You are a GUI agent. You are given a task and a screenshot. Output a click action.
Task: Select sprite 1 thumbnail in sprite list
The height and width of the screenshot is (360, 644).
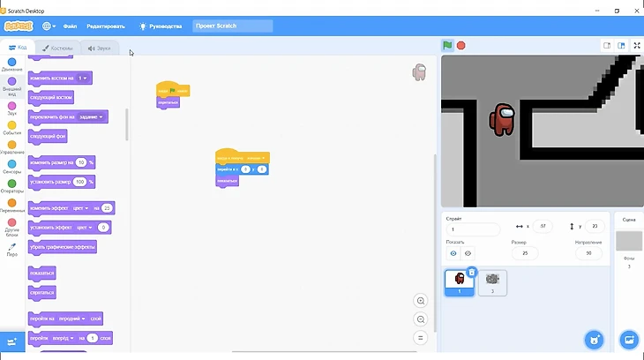coord(459,282)
